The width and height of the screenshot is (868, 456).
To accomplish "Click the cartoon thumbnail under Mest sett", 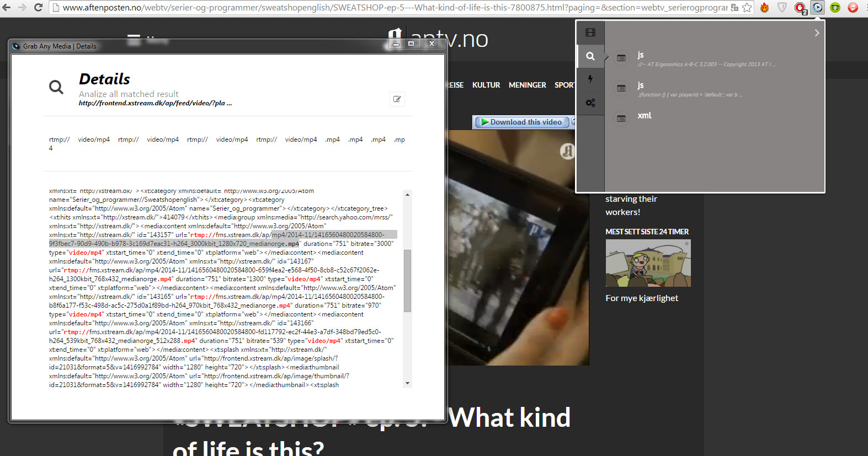I will tap(648, 263).
